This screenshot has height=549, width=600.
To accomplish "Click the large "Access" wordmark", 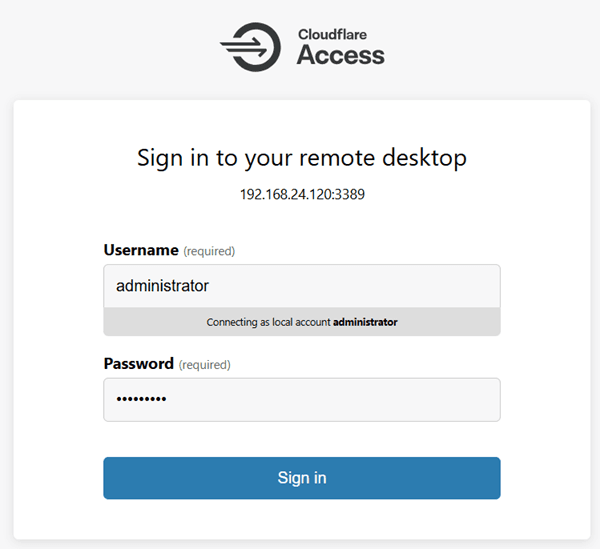I will point(341,55).
